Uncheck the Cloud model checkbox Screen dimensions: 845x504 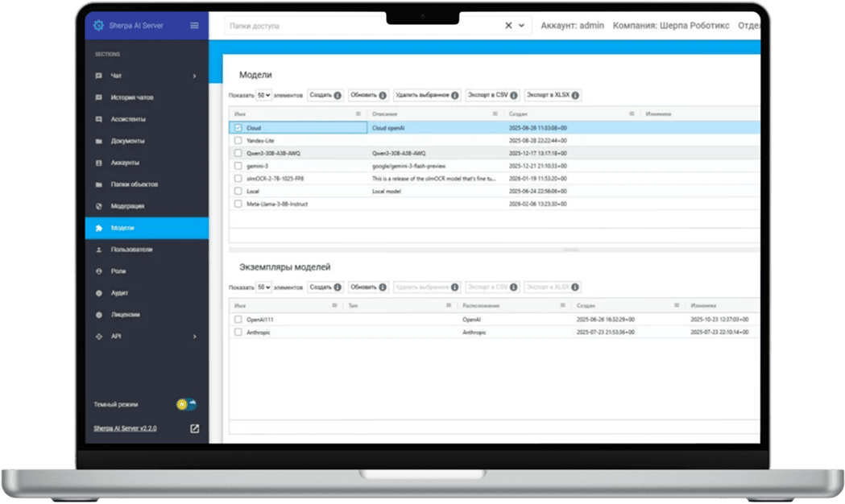point(238,128)
